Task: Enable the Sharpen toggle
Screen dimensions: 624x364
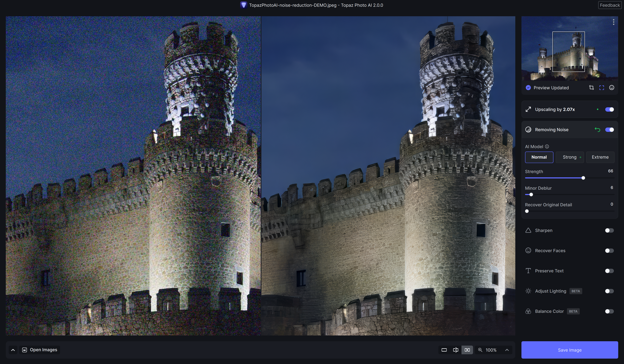Action: click(609, 231)
